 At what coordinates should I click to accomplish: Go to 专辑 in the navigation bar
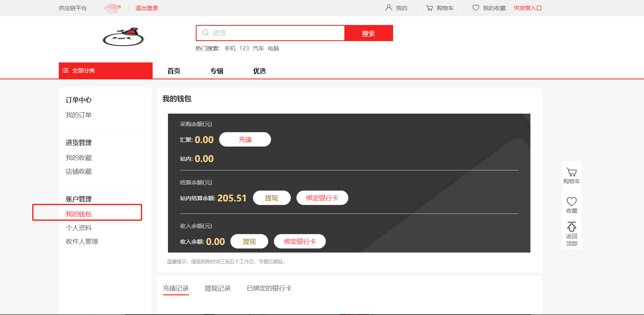coord(217,71)
